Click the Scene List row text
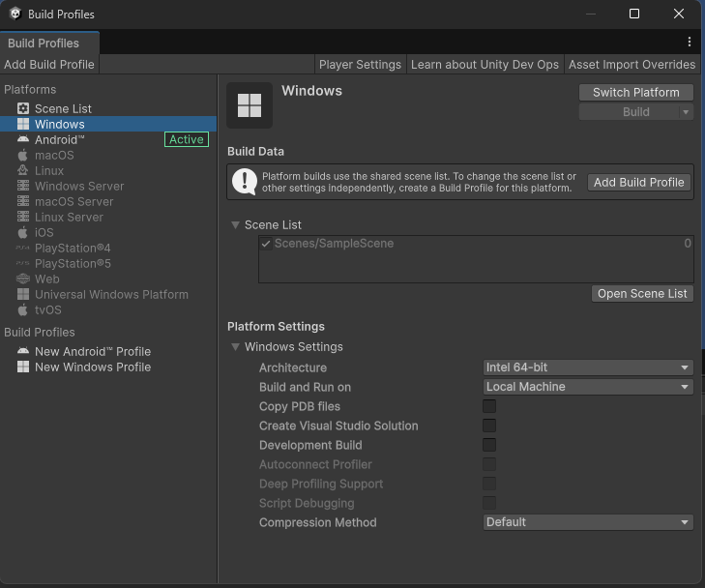This screenshot has width=705, height=588. click(63, 108)
